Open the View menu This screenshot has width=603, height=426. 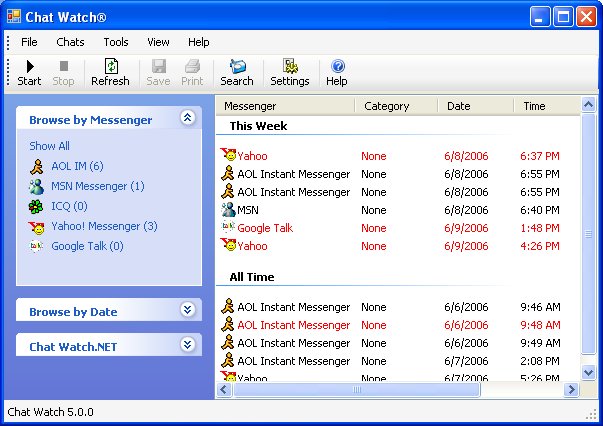click(158, 42)
